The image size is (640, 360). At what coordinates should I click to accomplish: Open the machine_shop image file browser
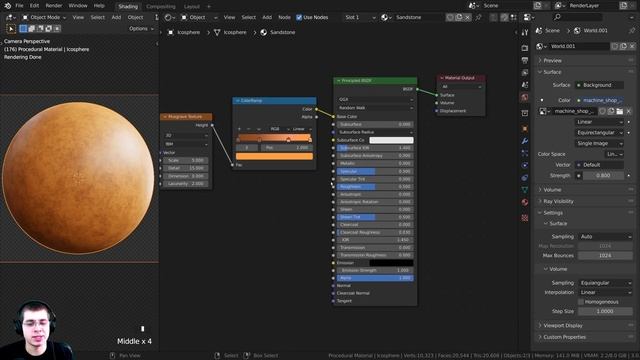click(x=620, y=111)
